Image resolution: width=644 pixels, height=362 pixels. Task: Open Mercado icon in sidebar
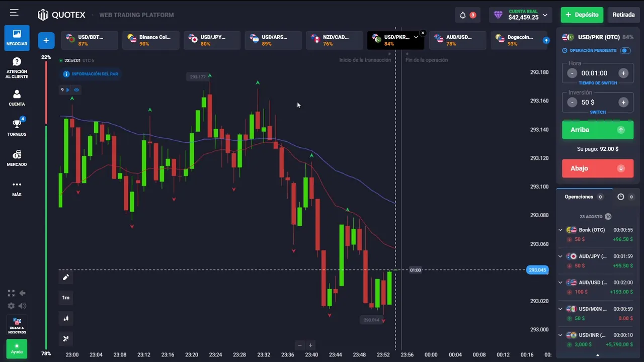17,158
